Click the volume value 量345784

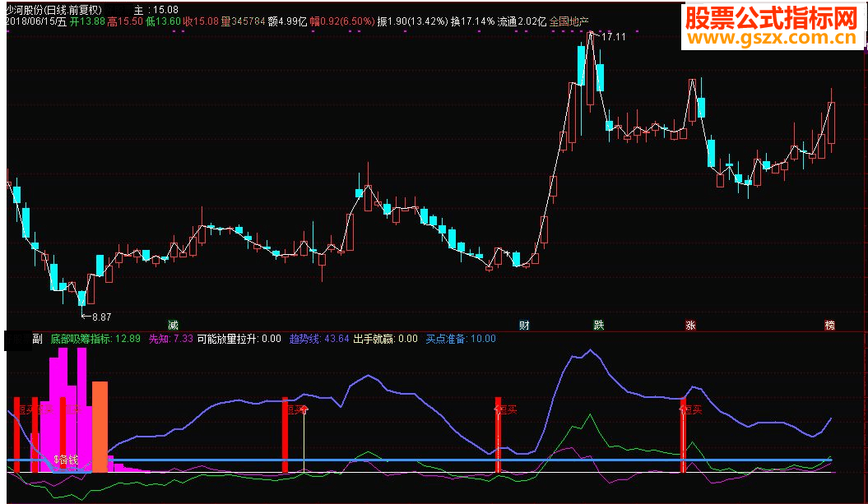pos(243,21)
